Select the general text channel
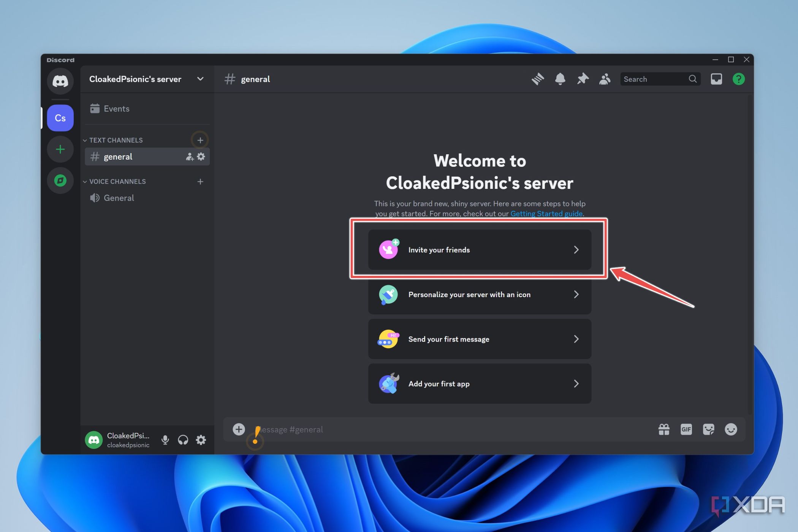This screenshot has width=798, height=532. tap(118, 156)
